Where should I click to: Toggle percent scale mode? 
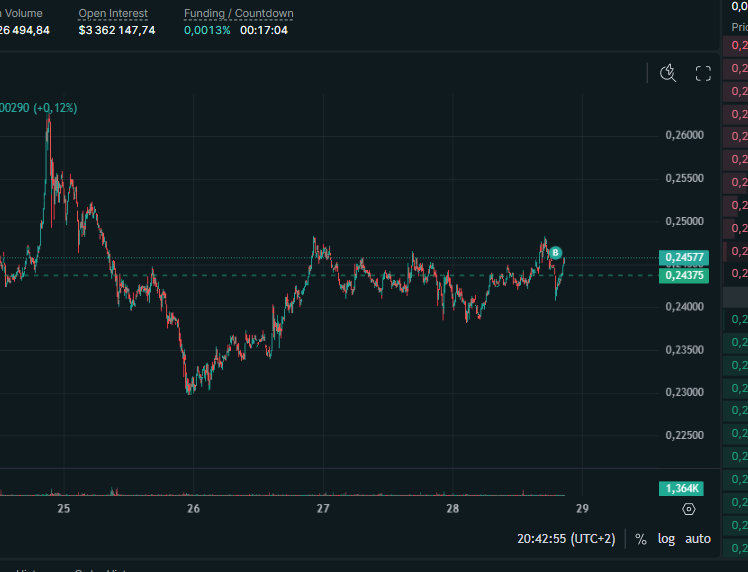pyautogui.click(x=641, y=539)
